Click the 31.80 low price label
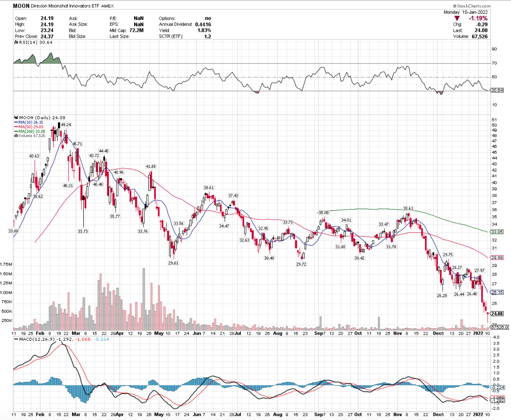Image resolution: width=511 pixels, height=420 pixels. tap(340, 247)
